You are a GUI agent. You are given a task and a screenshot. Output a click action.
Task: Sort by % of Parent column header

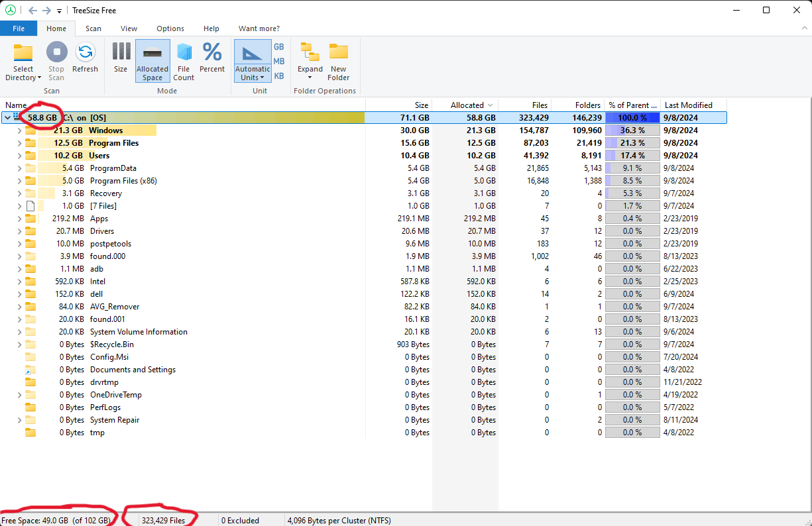pyautogui.click(x=632, y=105)
